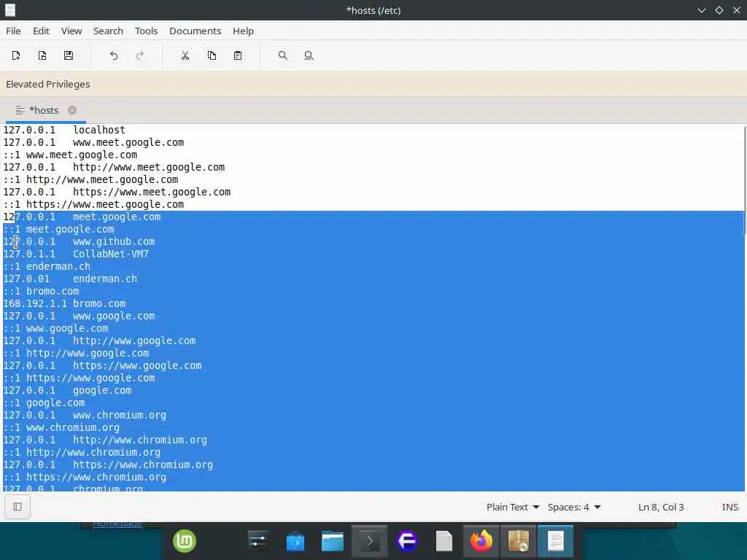Click the 127.0.0.1 https://www.chromium.org line
747x560 pixels.
click(x=108, y=464)
